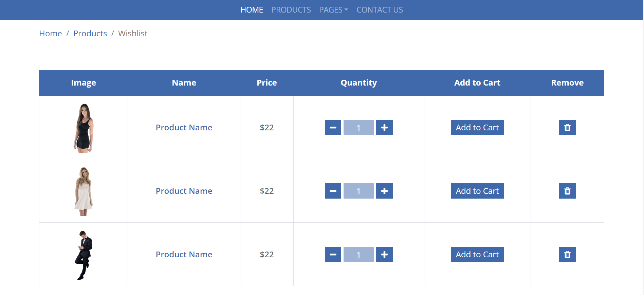This screenshot has height=295, width=644.
Task: Open Product Name link in white dress row
Action: [184, 191]
